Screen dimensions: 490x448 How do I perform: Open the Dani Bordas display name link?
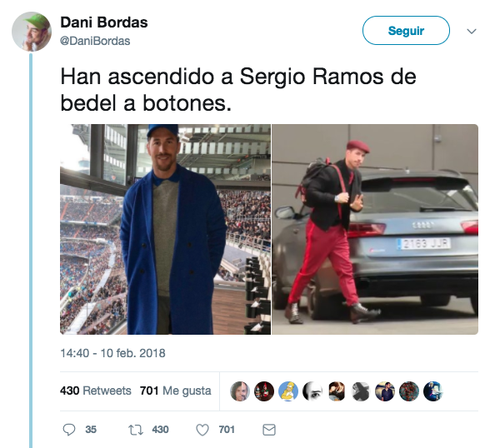(x=104, y=22)
